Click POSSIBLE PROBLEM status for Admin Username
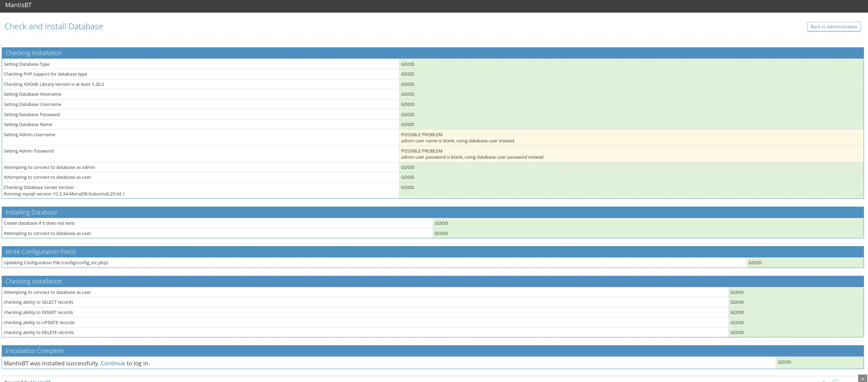 pyautogui.click(x=422, y=134)
